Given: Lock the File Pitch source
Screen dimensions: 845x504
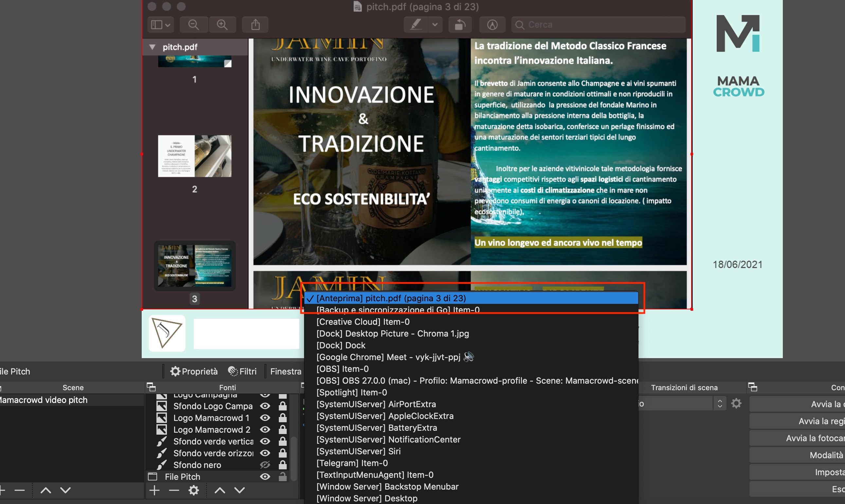Looking at the screenshot, I should tap(282, 477).
